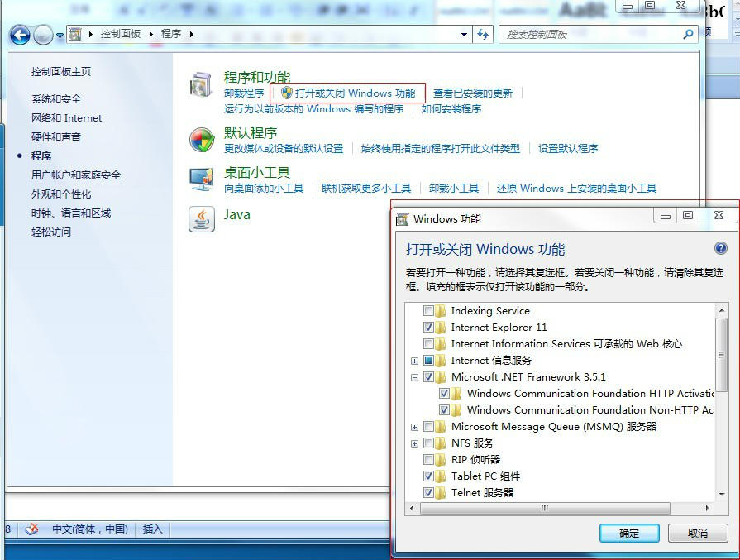The height and width of the screenshot is (560, 740).
Task: Select 时钟、语言和区域 in sidebar
Action: [x=71, y=213]
